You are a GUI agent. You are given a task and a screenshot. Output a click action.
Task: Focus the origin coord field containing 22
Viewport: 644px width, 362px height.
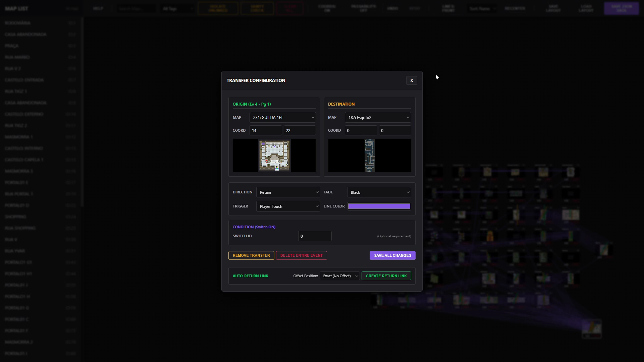tap(300, 130)
